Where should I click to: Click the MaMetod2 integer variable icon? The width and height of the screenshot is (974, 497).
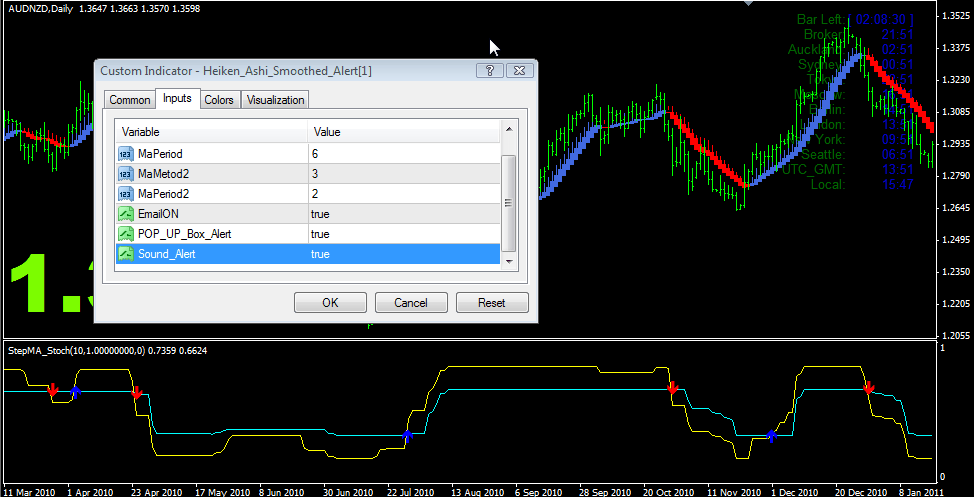(x=126, y=173)
